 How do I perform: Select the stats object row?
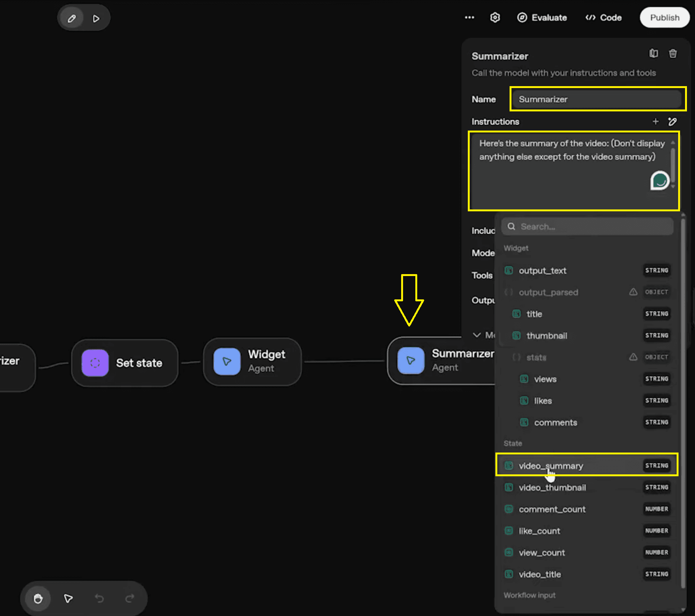pyautogui.click(x=587, y=357)
